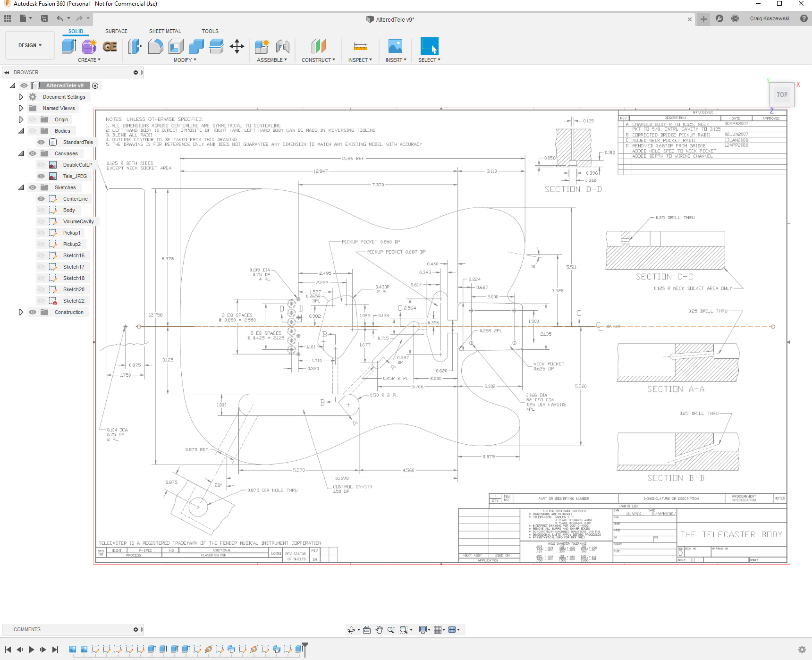
Task: Click the Fillet tool icon
Action: coord(155,46)
